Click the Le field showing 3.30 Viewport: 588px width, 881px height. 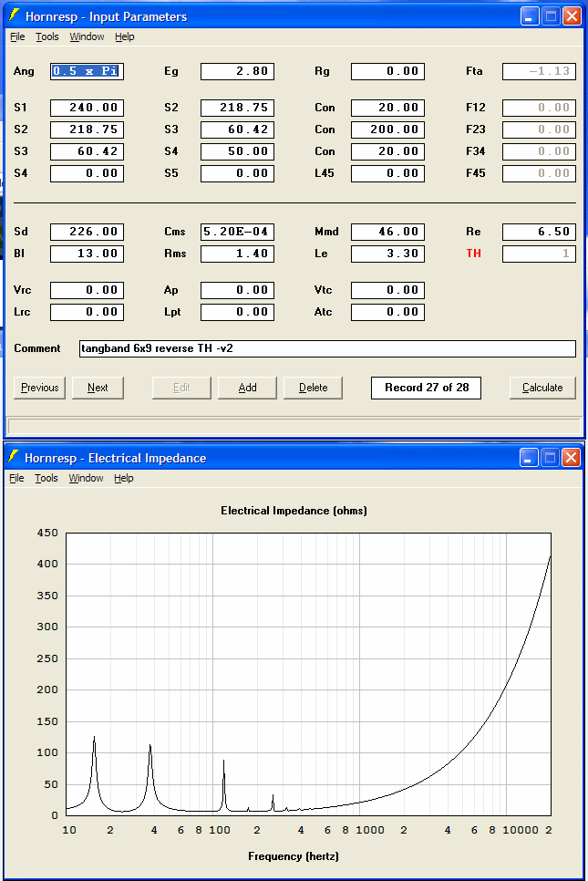[x=388, y=254]
